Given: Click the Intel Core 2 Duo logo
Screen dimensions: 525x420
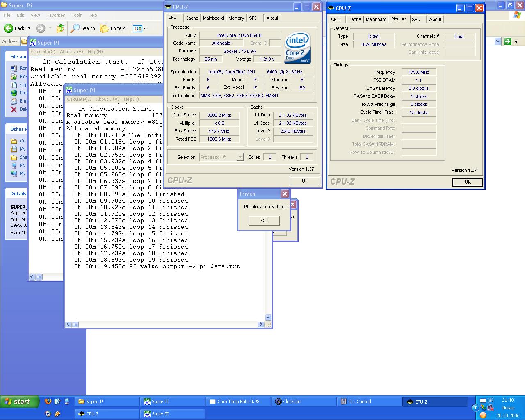Looking at the screenshot, I should click(297, 48).
